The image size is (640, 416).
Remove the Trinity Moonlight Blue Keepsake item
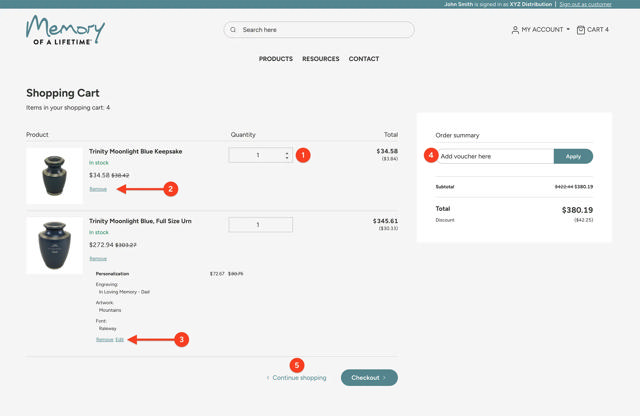click(98, 189)
